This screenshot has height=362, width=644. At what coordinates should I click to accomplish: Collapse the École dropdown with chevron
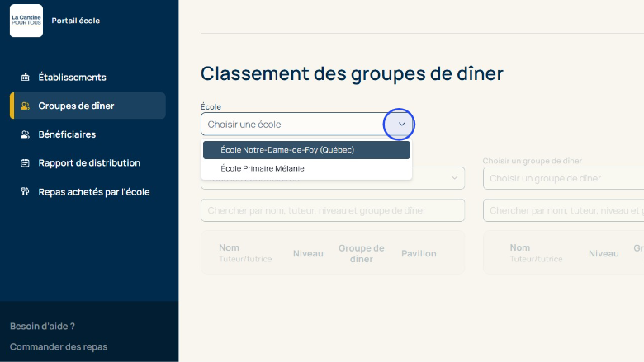pos(401,125)
